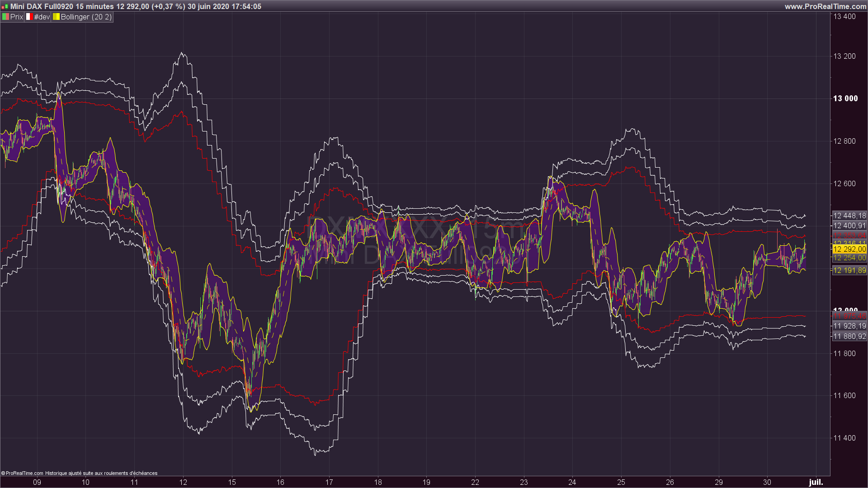Open the Prix legend label
The image size is (868, 488).
pyautogui.click(x=17, y=17)
